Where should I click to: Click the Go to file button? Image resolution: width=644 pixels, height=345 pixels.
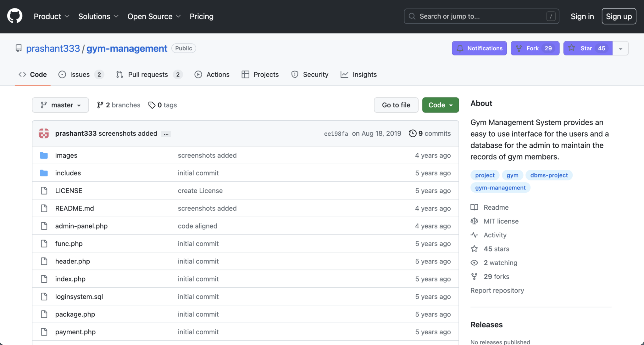click(396, 105)
